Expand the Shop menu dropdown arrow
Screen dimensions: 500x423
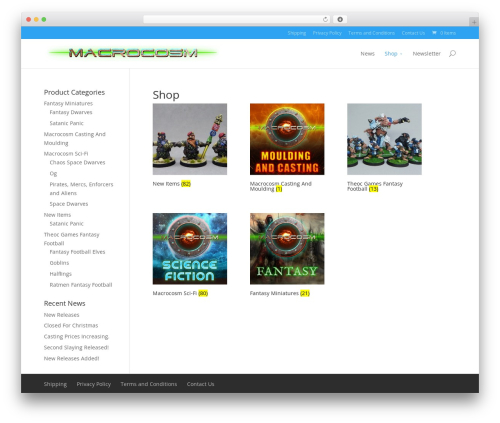401,54
